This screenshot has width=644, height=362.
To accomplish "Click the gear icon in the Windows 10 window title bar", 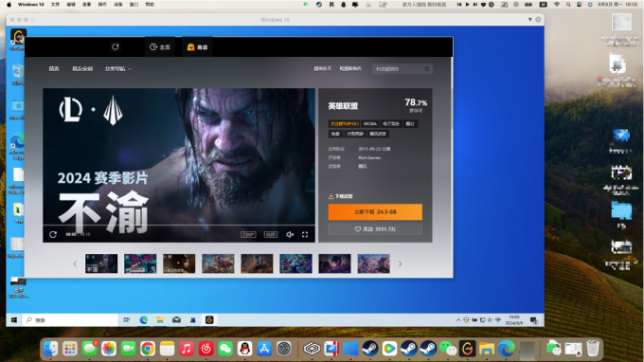I will [538, 19].
